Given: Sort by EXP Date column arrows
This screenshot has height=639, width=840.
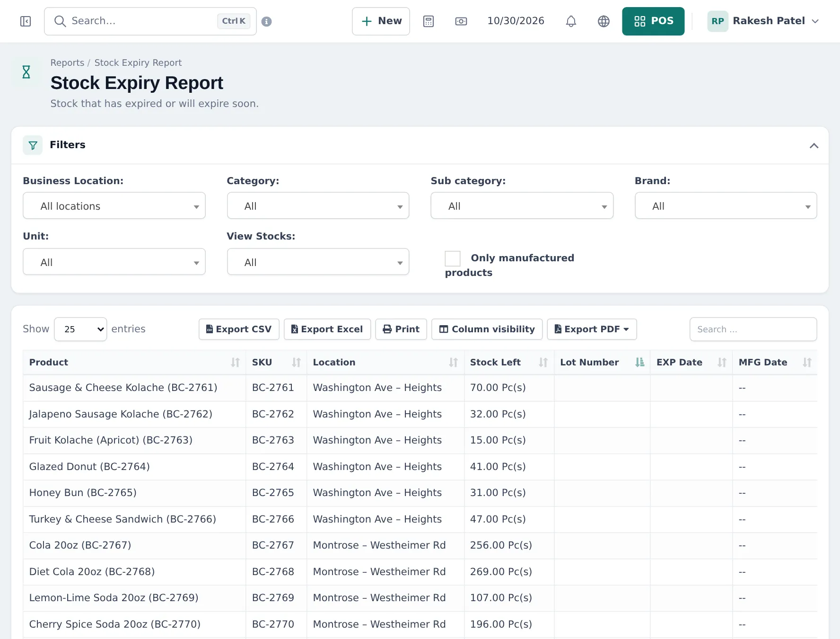Looking at the screenshot, I should tap(722, 363).
